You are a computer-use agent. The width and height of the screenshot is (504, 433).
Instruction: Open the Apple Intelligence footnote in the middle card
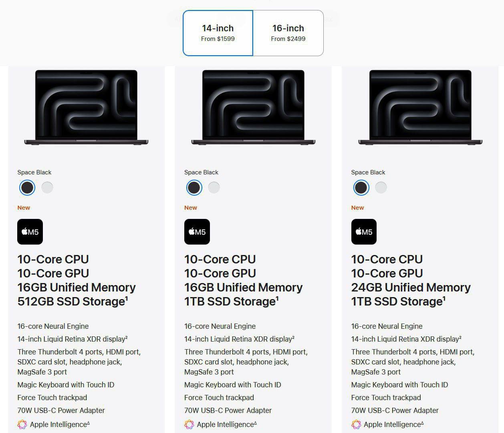coord(256,423)
